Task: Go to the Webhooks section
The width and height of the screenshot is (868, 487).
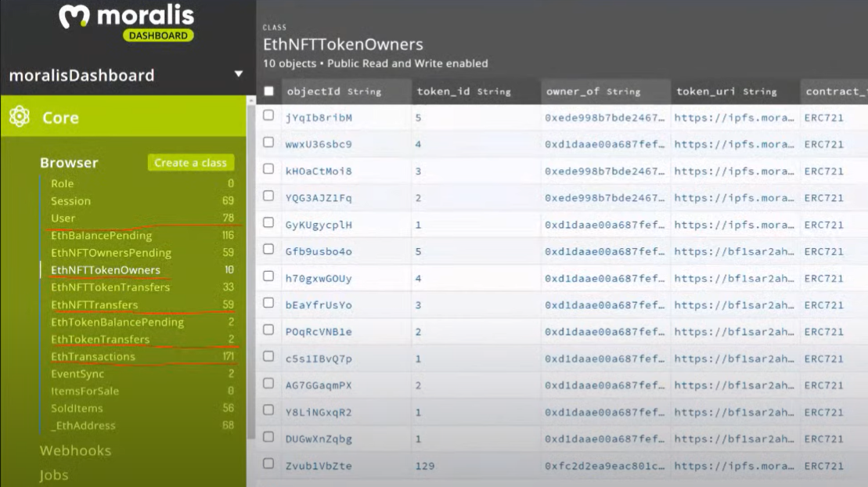Action: [x=75, y=450]
